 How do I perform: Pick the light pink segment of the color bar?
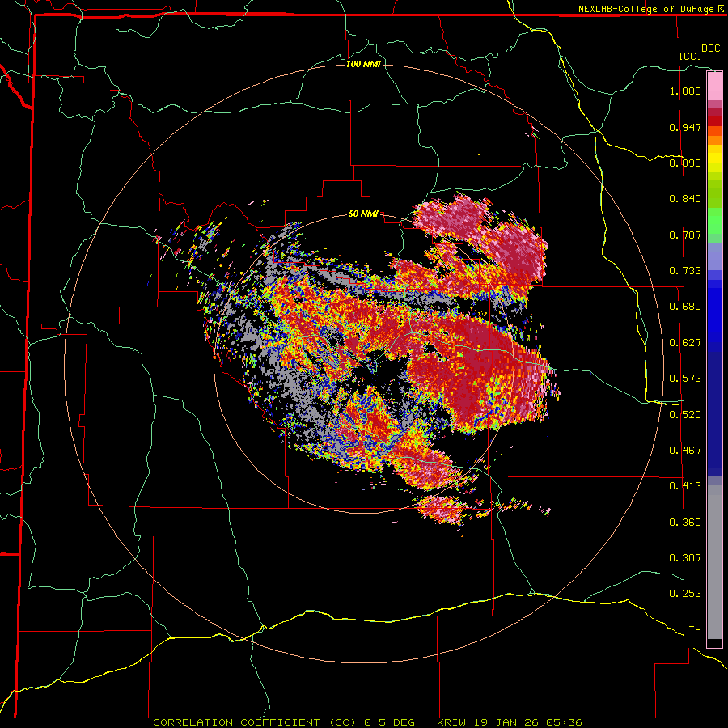714,87
